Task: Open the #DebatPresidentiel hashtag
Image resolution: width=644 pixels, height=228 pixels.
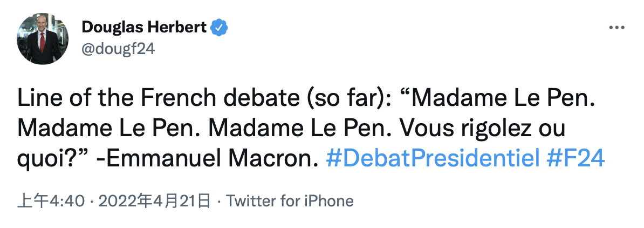Action: [433, 159]
